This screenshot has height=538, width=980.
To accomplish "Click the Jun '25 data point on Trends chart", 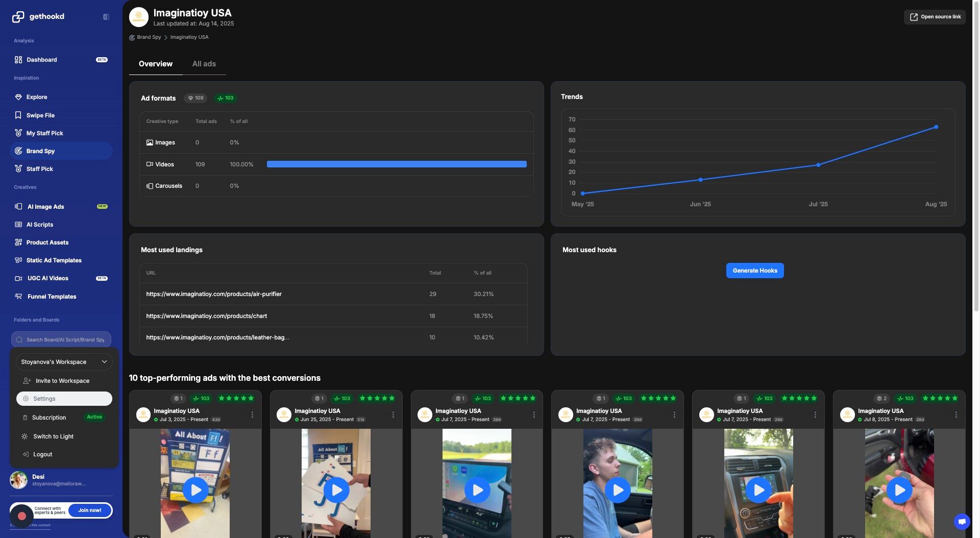I will (x=700, y=180).
